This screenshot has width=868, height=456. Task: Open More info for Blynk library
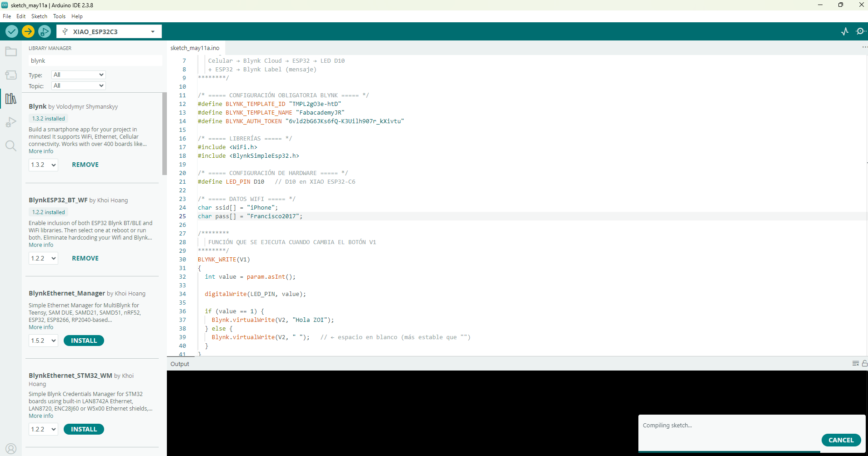point(41,151)
